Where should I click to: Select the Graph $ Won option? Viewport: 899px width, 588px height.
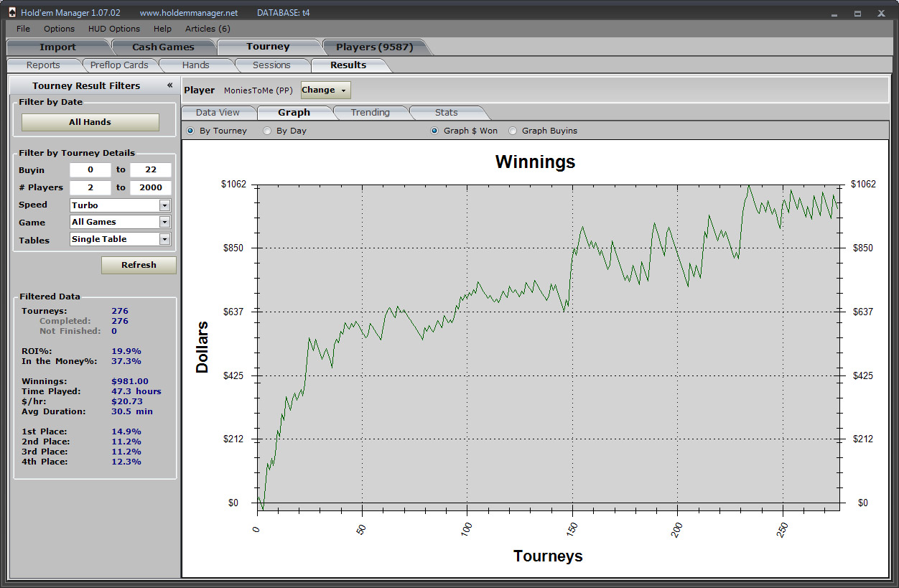434,131
